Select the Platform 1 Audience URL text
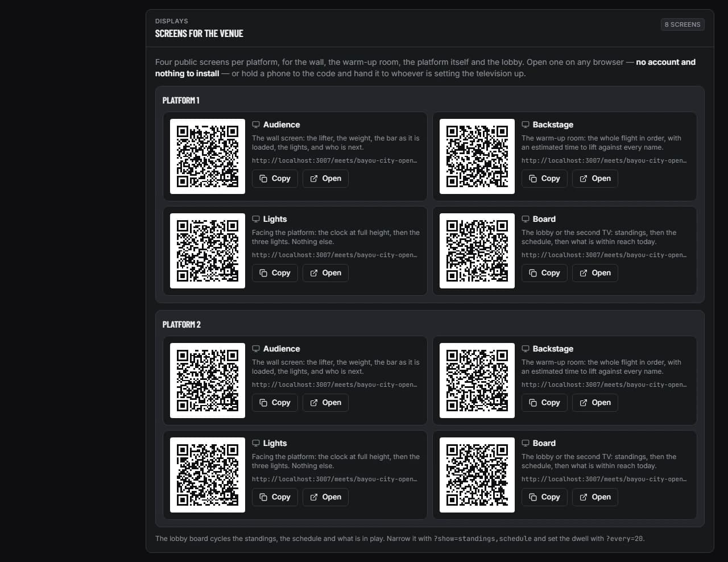Viewport: 728px width, 562px height. pos(334,160)
